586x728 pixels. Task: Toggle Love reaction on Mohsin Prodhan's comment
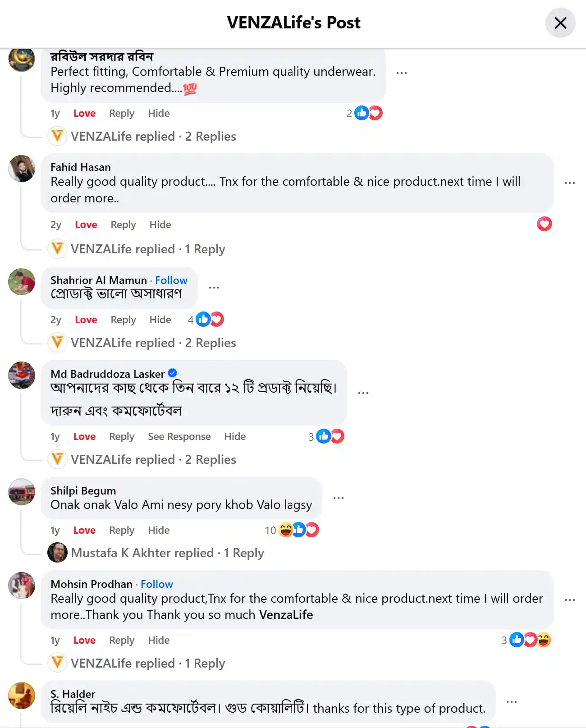coord(84,640)
